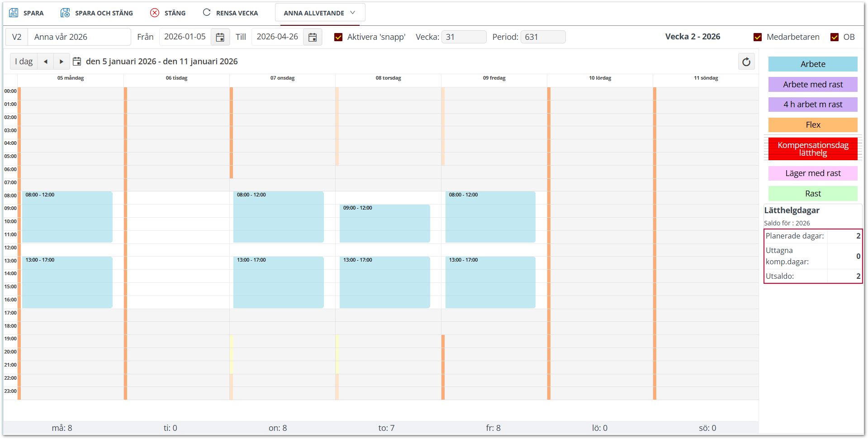
Task: Click the 09 fredag column header
Action: coord(494,78)
